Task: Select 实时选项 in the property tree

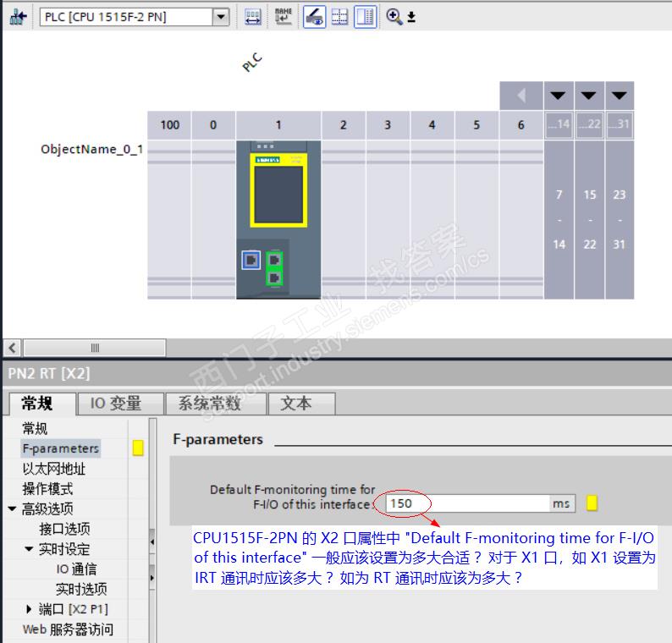Action: (81, 589)
